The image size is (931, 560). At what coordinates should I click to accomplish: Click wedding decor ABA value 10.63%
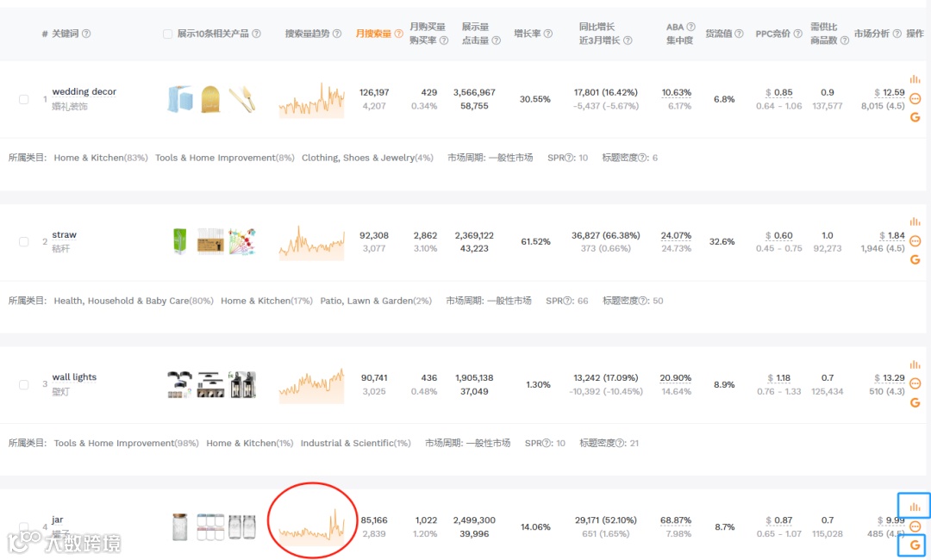677,92
